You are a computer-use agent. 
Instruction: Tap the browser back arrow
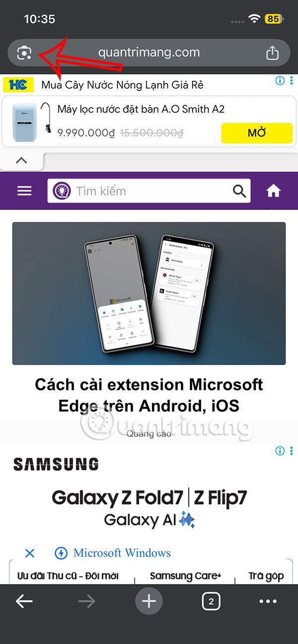[x=24, y=601]
